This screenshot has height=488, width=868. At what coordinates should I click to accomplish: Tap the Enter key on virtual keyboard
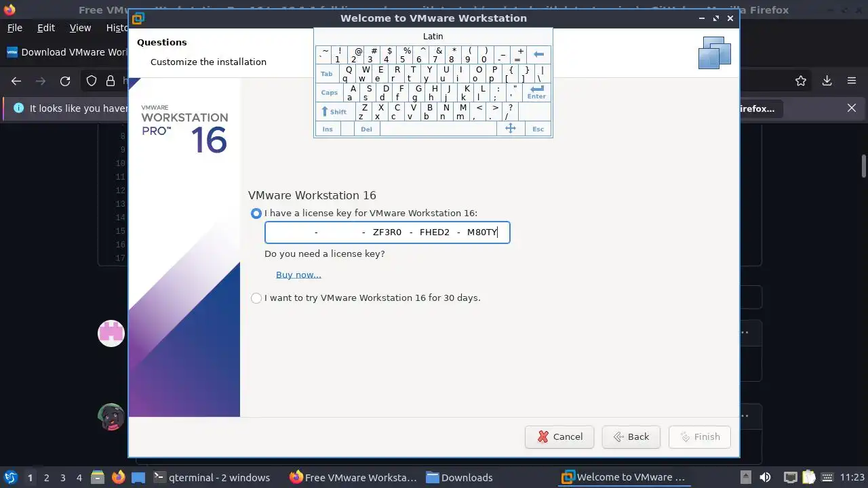pos(536,92)
